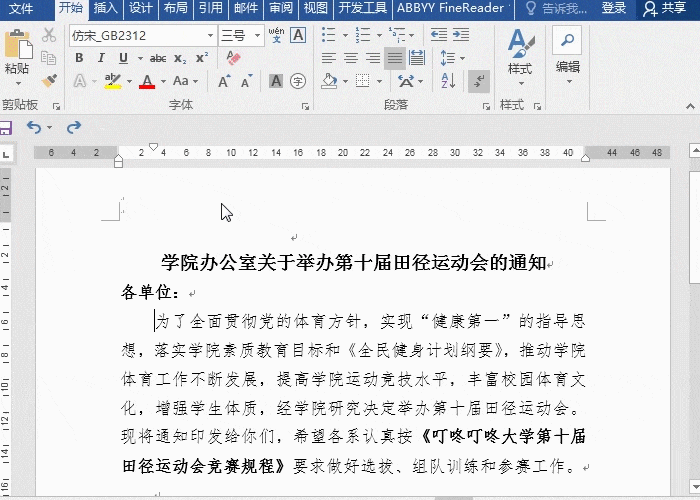Screen dimensions: 700x500
Task: Apply multilevel list
Action: click(396, 35)
